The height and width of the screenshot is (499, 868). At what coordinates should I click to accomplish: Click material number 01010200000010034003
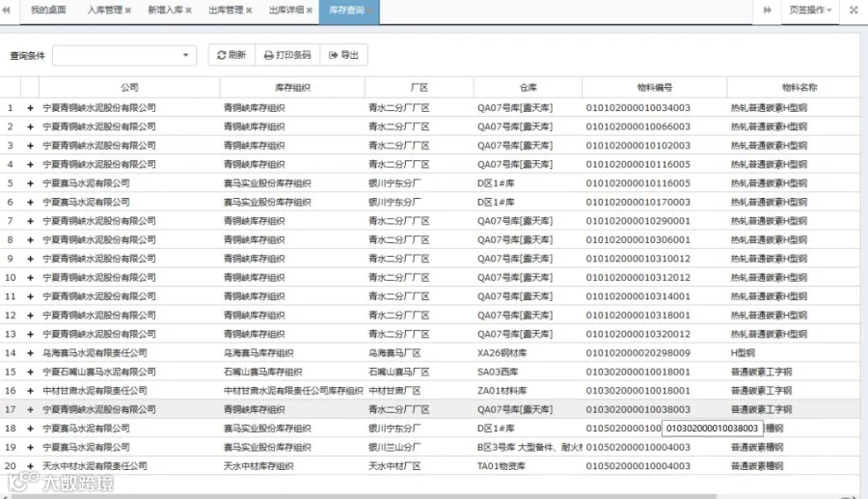tap(637, 108)
